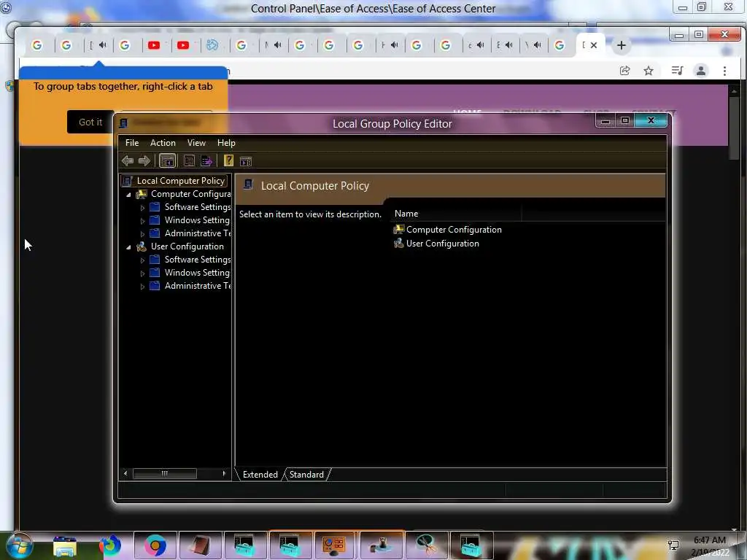Viewport: 747px width, 560px height.
Task: Click the share icon in Chrome address bar
Action: [x=624, y=71]
